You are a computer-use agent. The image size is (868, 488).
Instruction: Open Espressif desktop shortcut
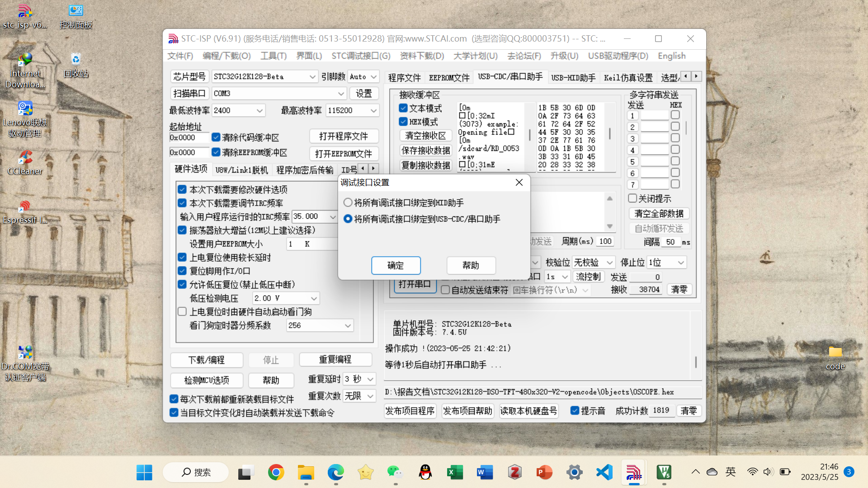(x=25, y=212)
